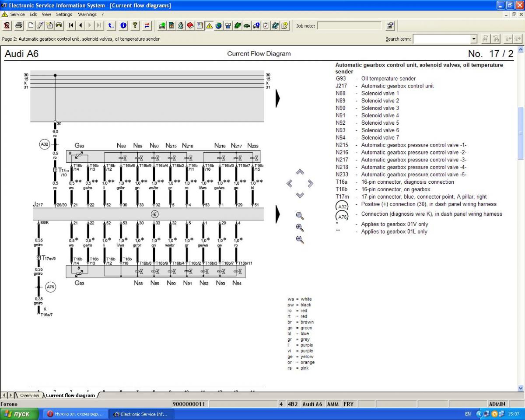This screenshot has height=420, width=525.
Task: Switch to the Overview tab
Action: pyautogui.click(x=29, y=395)
